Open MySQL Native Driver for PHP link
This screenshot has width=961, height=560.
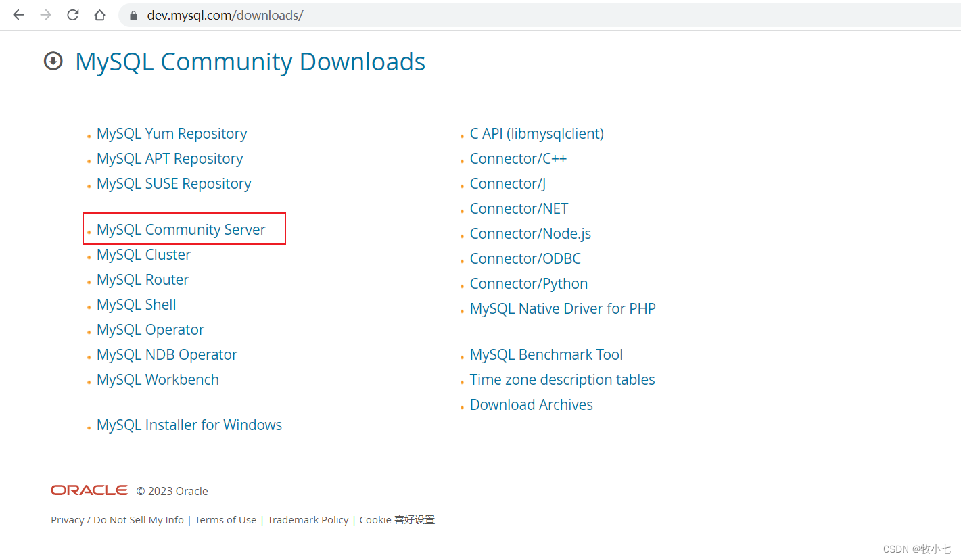point(563,308)
